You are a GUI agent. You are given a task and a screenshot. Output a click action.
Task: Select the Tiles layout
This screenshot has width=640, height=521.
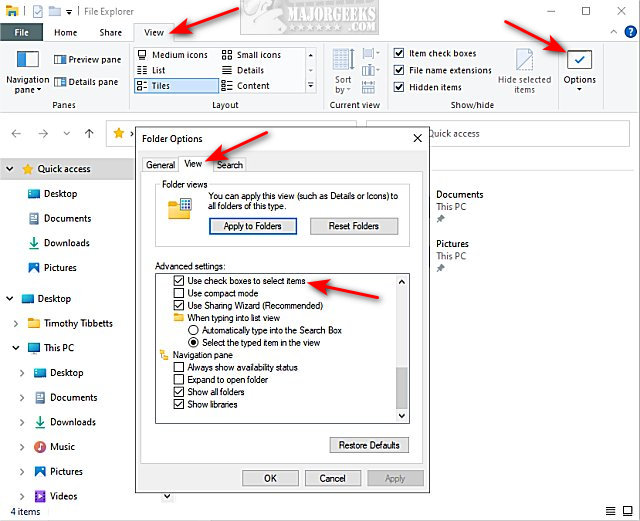[x=176, y=86]
